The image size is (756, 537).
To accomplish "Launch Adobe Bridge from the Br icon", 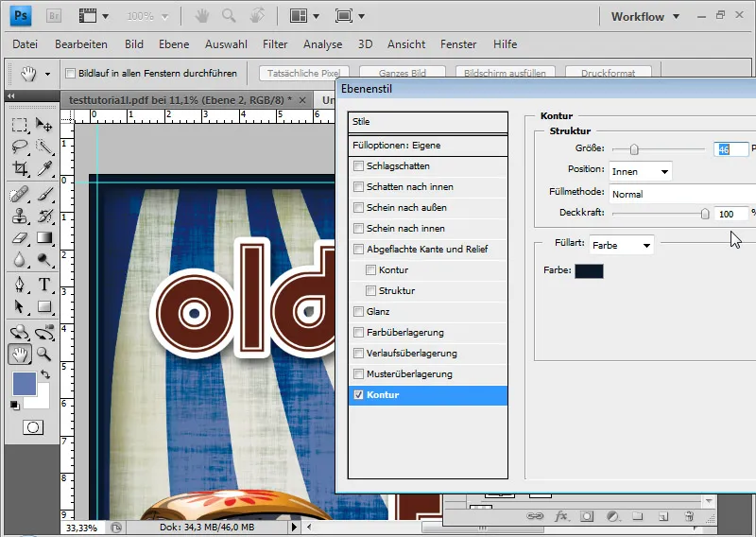I will [x=54, y=16].
